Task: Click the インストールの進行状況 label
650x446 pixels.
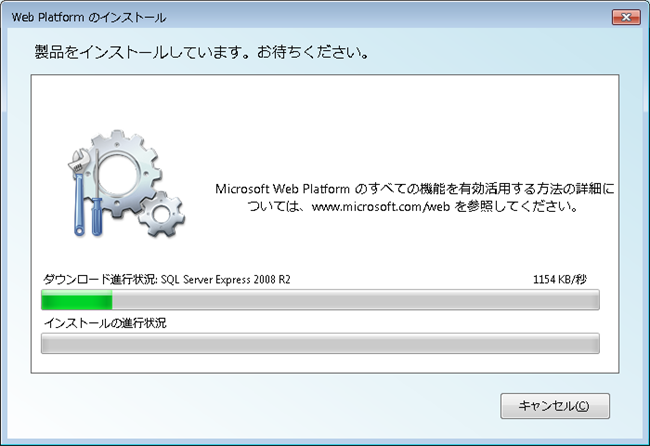Action: pyautogui.click(x=105, y=323)
